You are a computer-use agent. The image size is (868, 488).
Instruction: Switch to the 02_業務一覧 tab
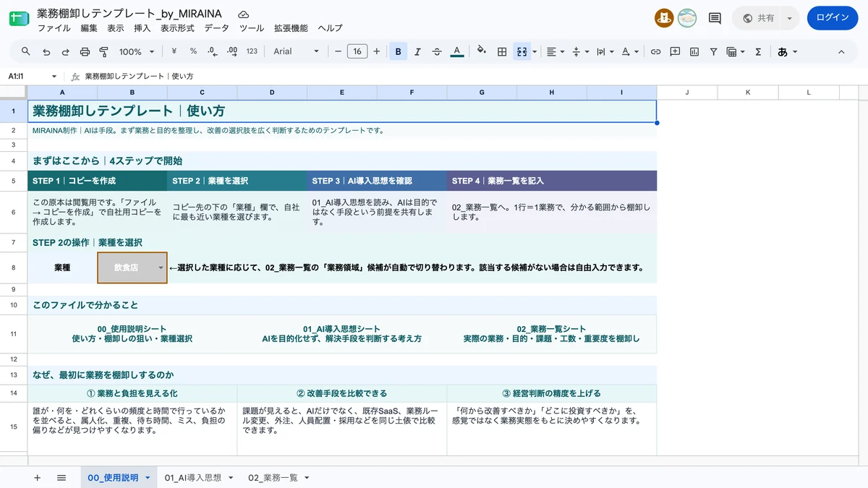(278, 478)
